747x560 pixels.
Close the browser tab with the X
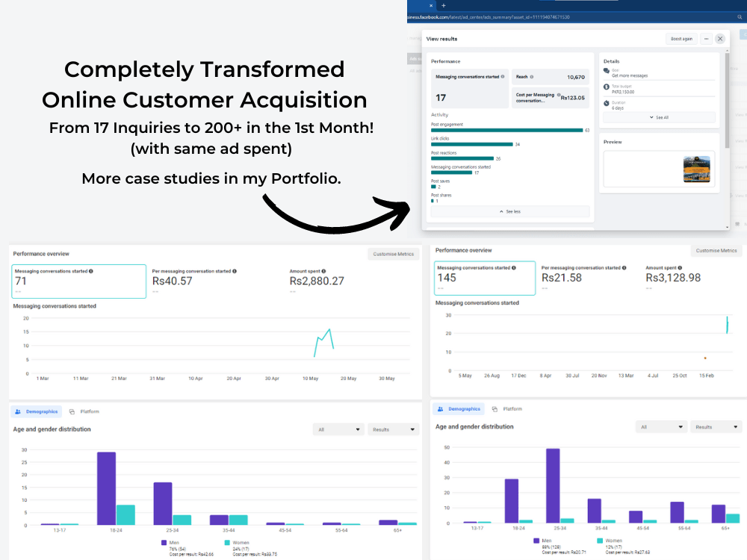click(431, 6)
